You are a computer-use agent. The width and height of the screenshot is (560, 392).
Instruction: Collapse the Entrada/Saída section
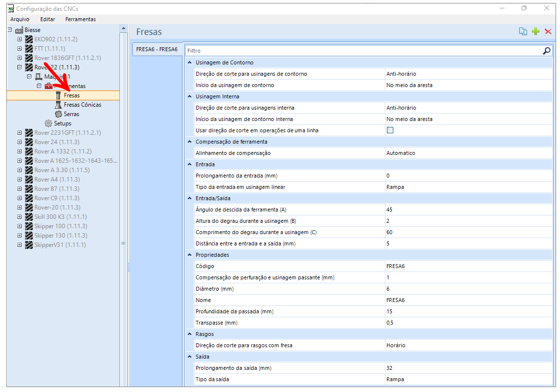click(x=190, y=198)
